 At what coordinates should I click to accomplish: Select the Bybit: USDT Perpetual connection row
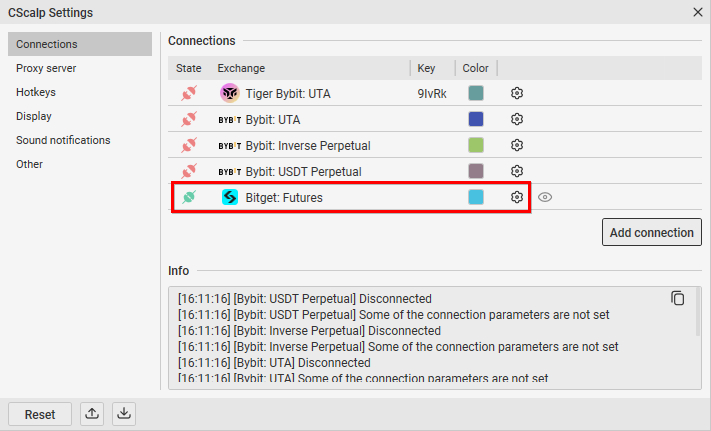(x=303, y=171)
